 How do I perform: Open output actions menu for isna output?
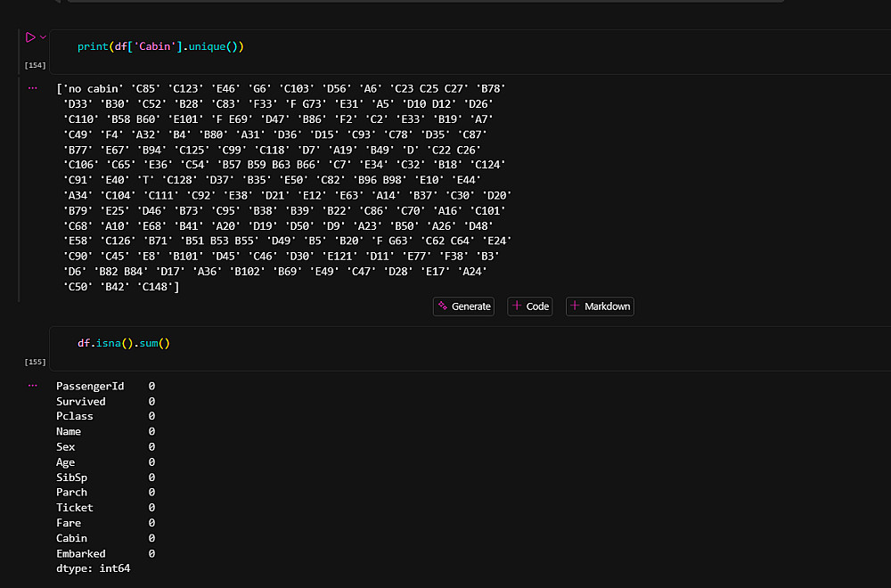[x=33, y=386]
